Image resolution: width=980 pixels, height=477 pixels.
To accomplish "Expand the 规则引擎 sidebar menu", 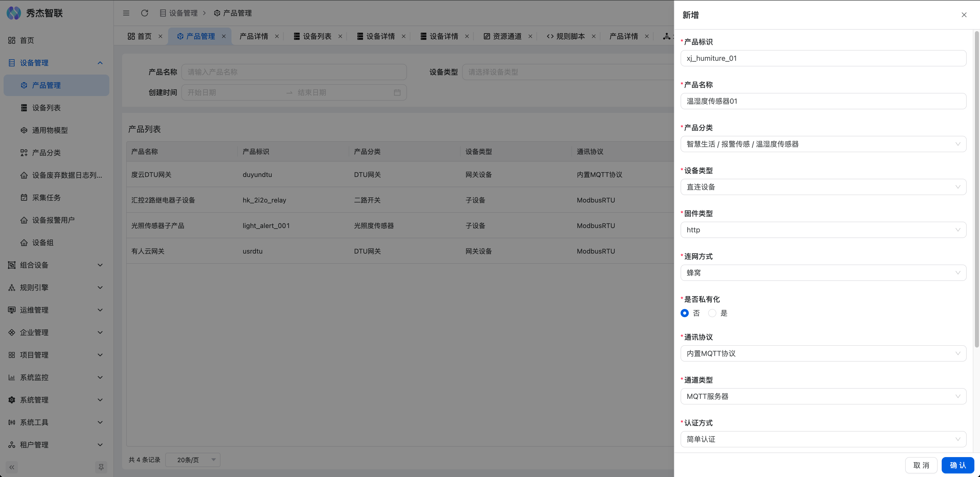I will click(x=56, y=288).
